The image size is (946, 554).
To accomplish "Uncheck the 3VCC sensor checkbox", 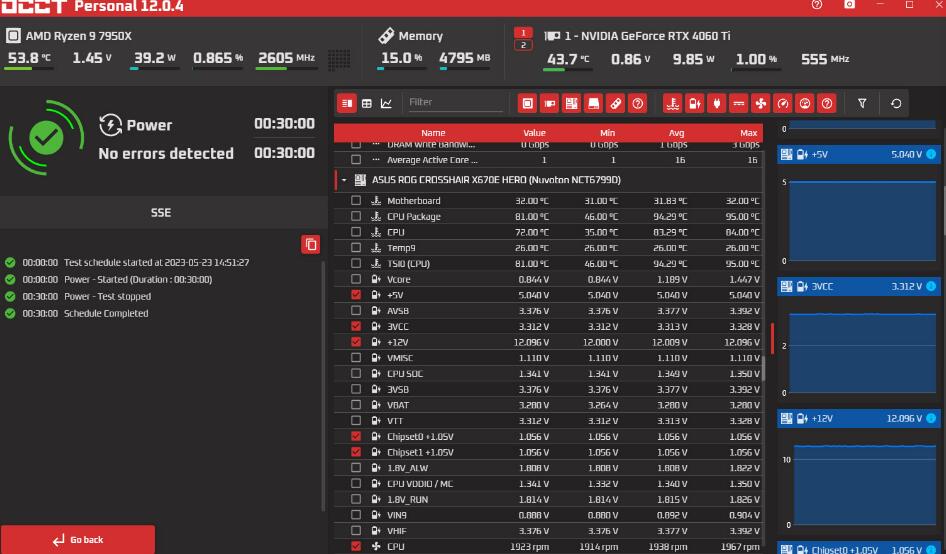I will click(356, 326).
